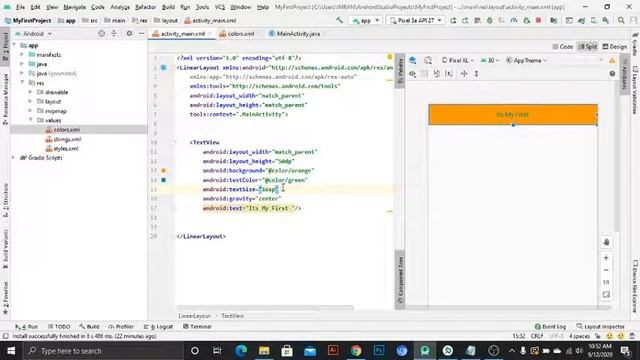Open the app run configuration dropdown

[x=366, y=20]
